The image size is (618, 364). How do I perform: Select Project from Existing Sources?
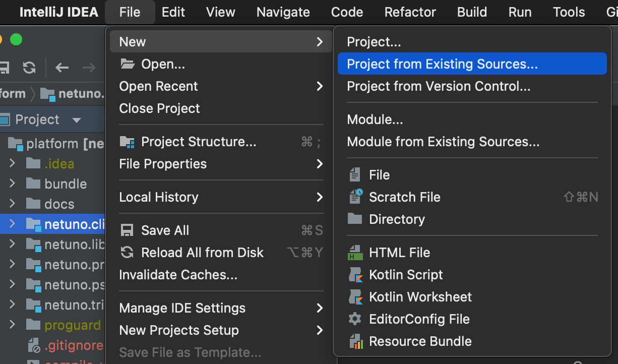[x=442, y=64]
